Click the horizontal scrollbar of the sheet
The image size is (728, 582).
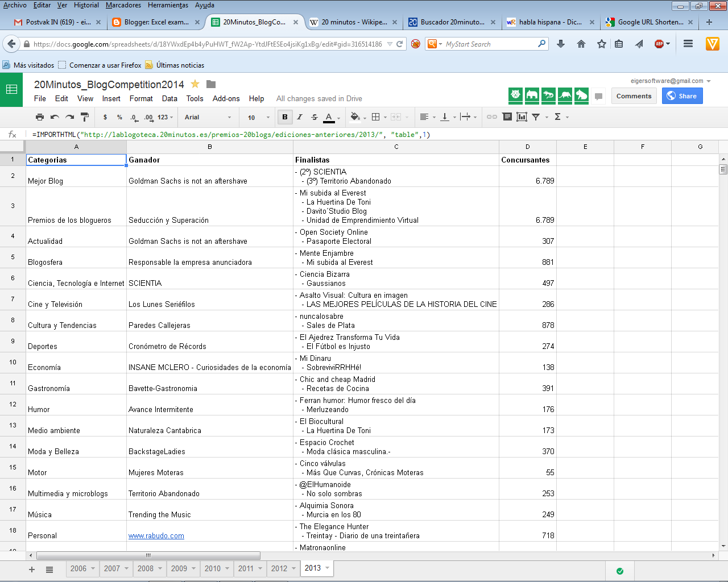tap(148, 555)
